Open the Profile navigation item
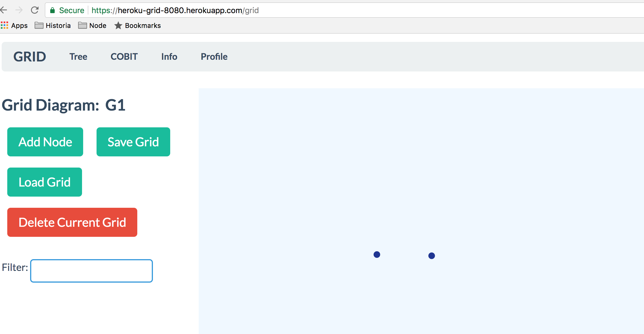644x334 pixels. (x=214, y=57)
